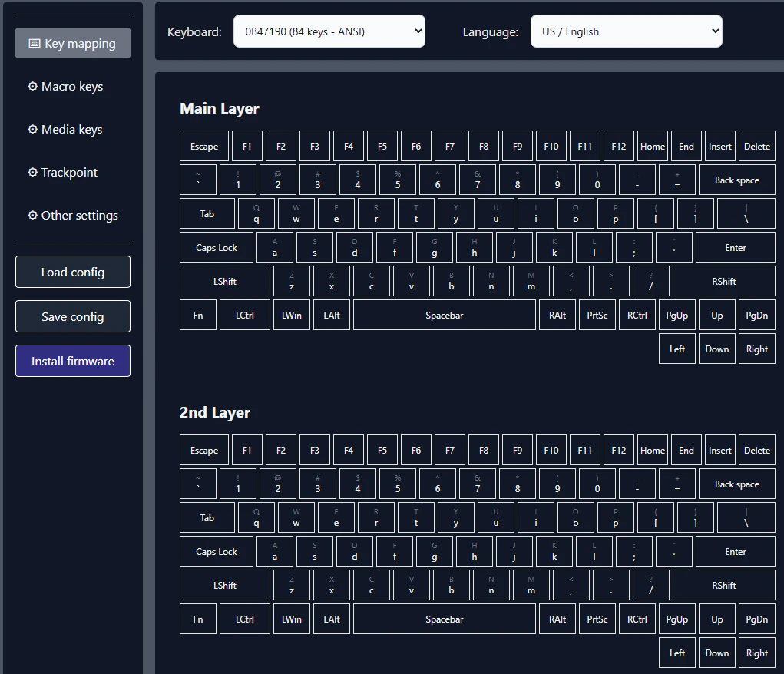Viewport: 784px width, 674px height.
Task: Select LShift key in 2nd Layer
Action: coord(225,586)
